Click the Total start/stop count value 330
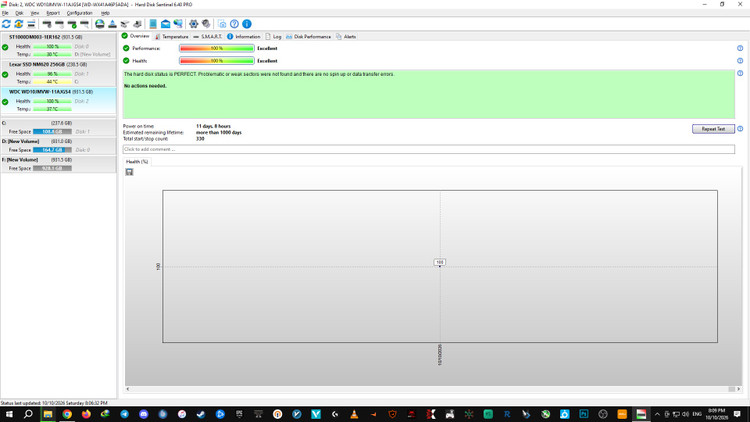Image resolution: width=750 pixels, height=422 pixels. coord(200,139)
